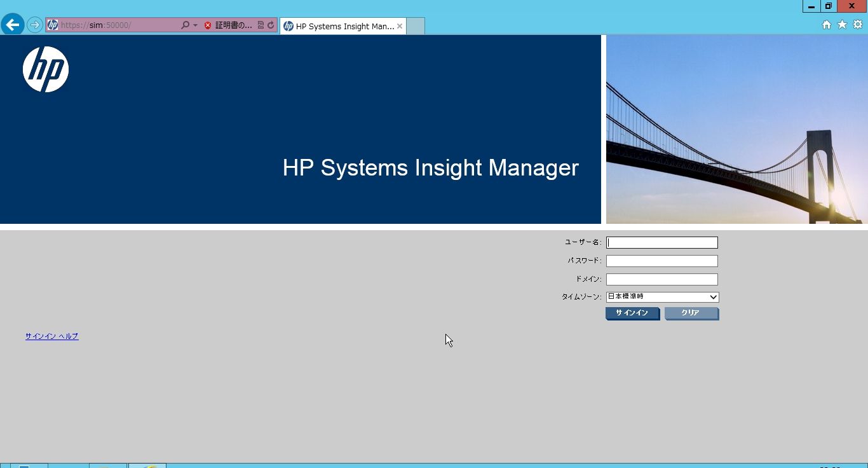This screenshot has height=468, width=868.
Task: Click the HP site icon in address bar
Action: pos(53,25)
